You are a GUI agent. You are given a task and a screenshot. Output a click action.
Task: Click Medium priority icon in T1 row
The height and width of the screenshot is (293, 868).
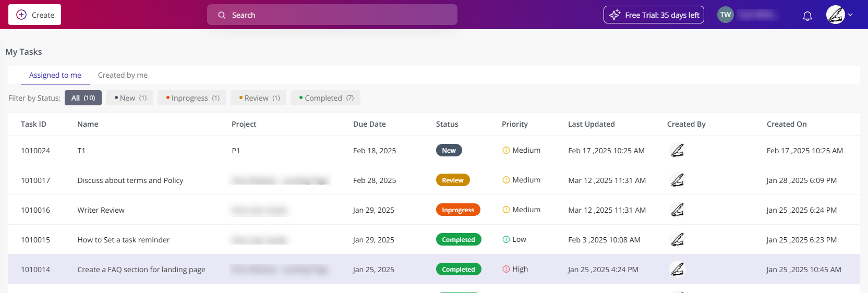pos(506,150)
